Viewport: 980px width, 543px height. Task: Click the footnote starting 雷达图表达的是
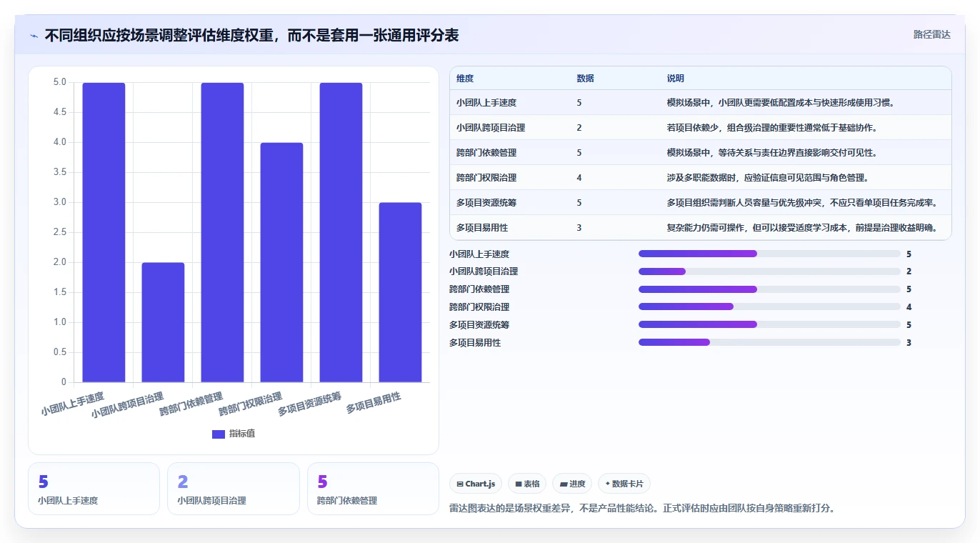tap(641, 509)
